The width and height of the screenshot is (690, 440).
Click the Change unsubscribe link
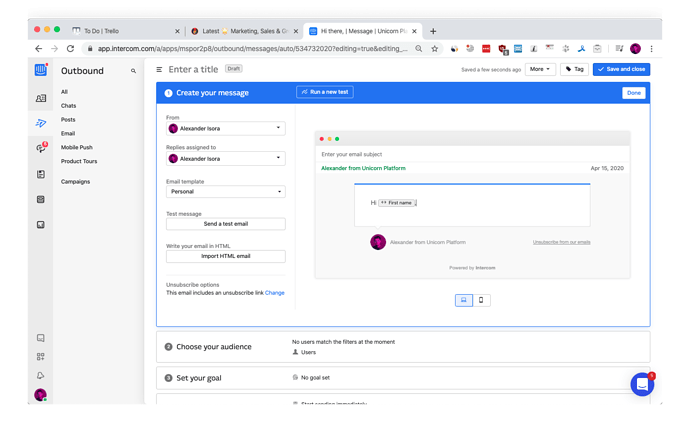[x=275, y=293]
